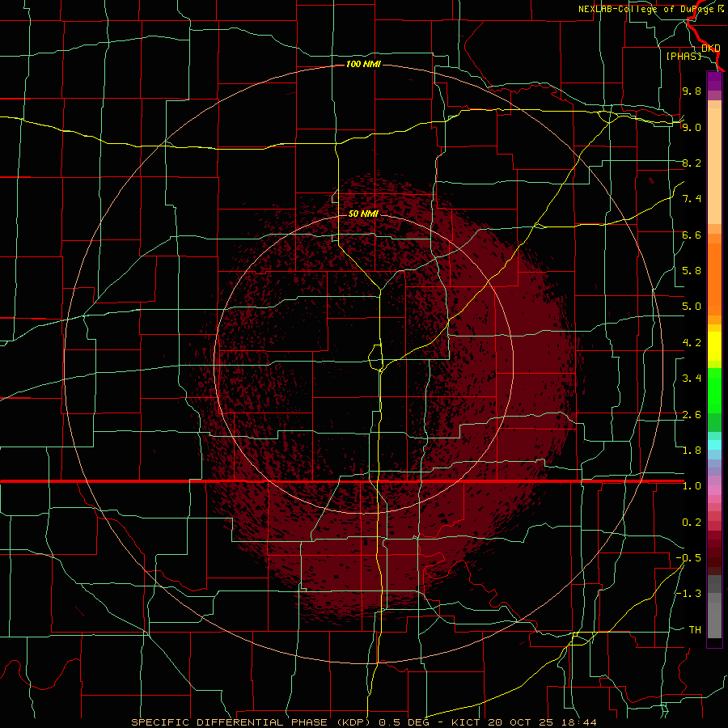This screenshot has height=728, width=728.
Task: Click the 9.0 value on the color scale
Action: click(x=692, y=127)
